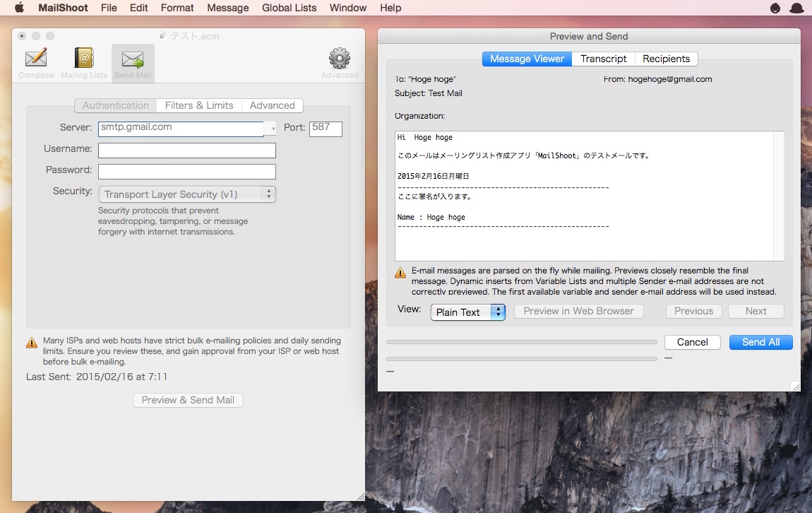Screen dimensions: 812x513
Task: Click the lower sending progress bar
Action: (522, 358)
